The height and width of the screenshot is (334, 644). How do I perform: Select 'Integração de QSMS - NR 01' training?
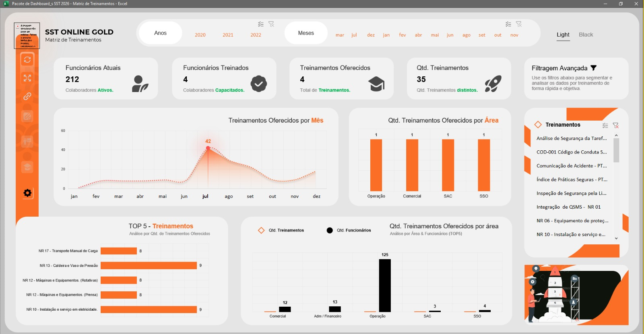pyautogui.click(x=568, y=207)
